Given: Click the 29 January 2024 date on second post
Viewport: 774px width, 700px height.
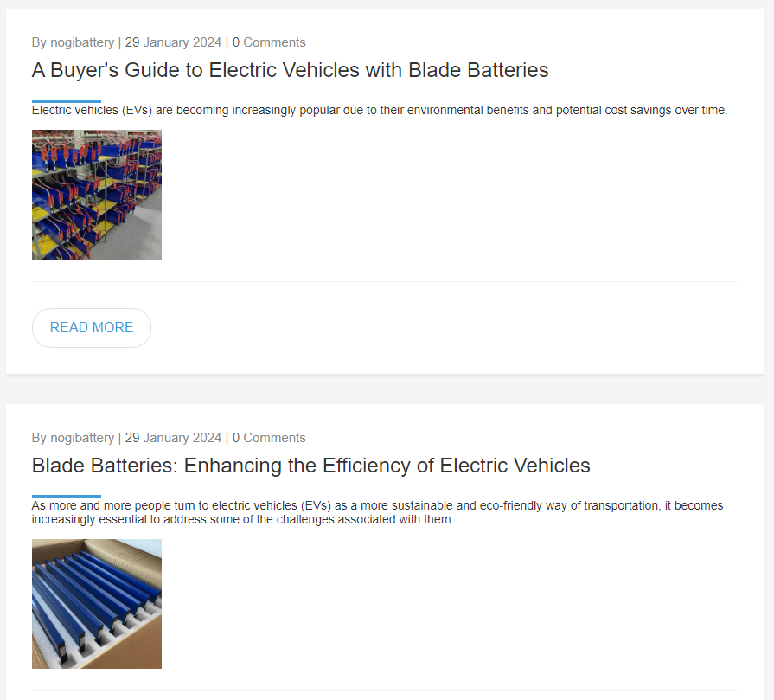Looking at the screenshot, I should pyautogui.click(x=173, y=438).
